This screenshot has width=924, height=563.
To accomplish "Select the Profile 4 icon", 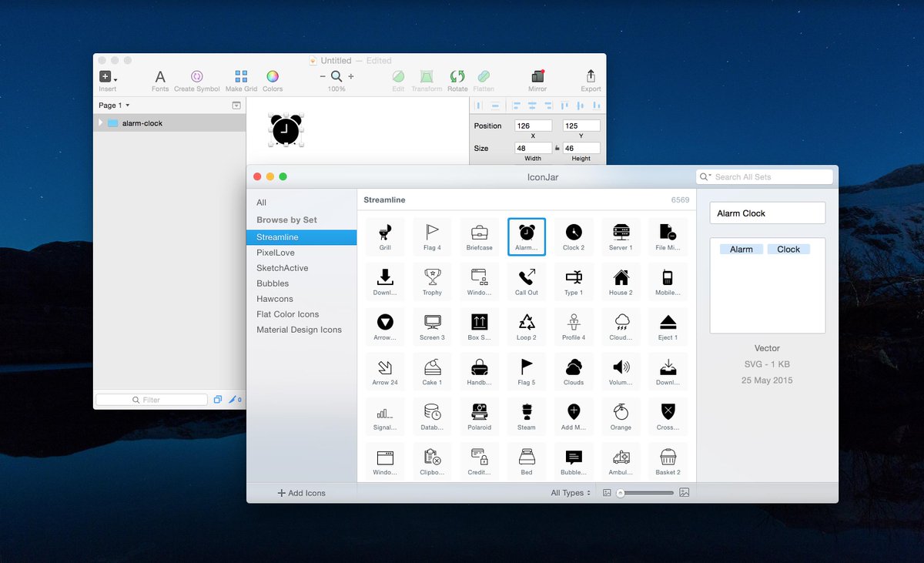I will 574,326.
